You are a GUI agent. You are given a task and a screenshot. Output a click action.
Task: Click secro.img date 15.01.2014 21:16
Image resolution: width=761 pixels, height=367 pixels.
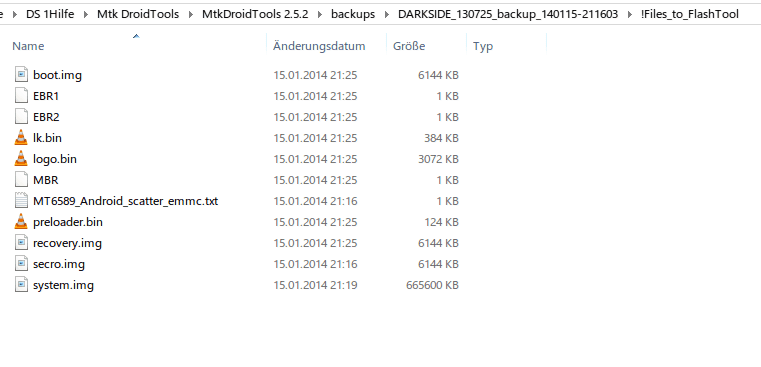[315, 264]
